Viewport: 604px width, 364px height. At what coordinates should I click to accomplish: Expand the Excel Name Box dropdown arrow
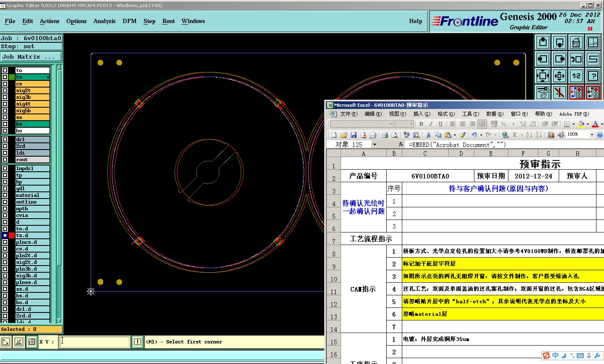[x=375, y=145]
